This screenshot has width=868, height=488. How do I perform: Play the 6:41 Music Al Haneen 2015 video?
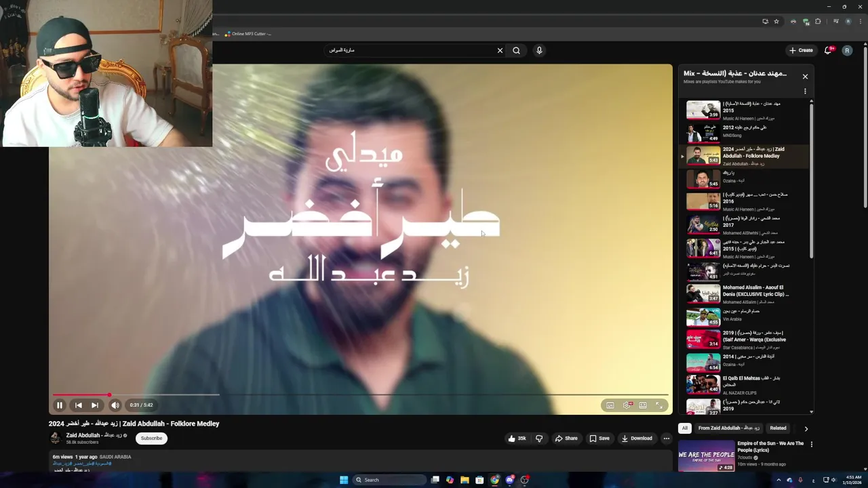(x=745, y=248)
